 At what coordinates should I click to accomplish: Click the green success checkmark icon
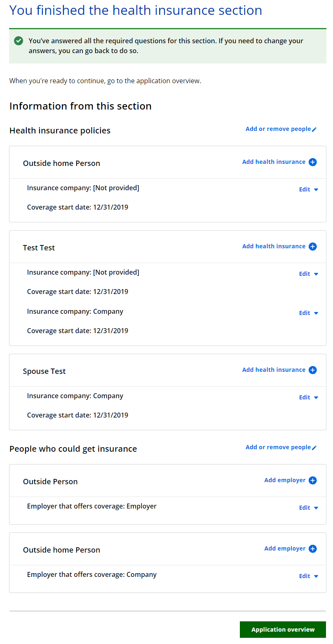(19, 41)
